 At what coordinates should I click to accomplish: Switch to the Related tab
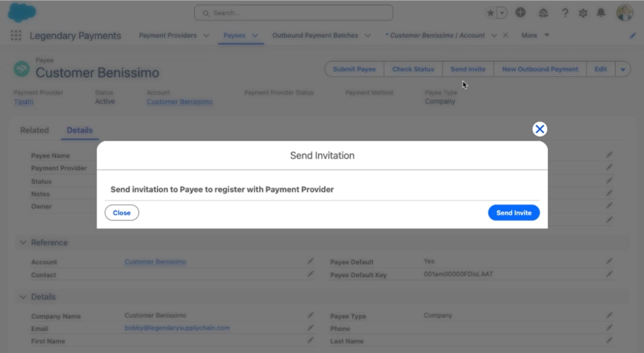tap(34, 130)
